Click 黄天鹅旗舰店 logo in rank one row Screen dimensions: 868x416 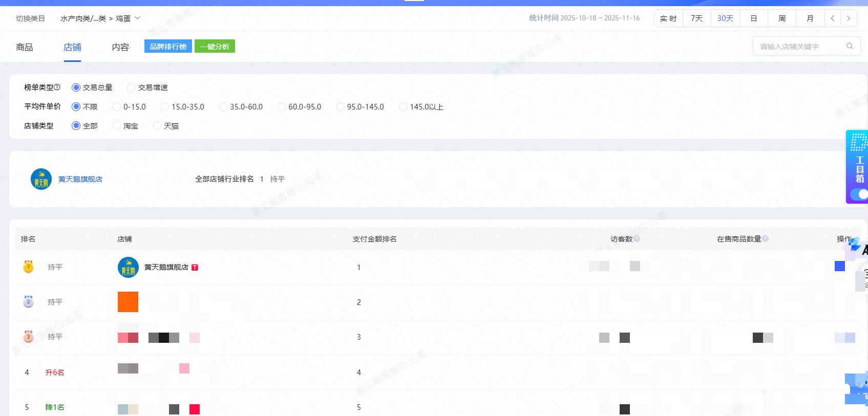point(128,267)
